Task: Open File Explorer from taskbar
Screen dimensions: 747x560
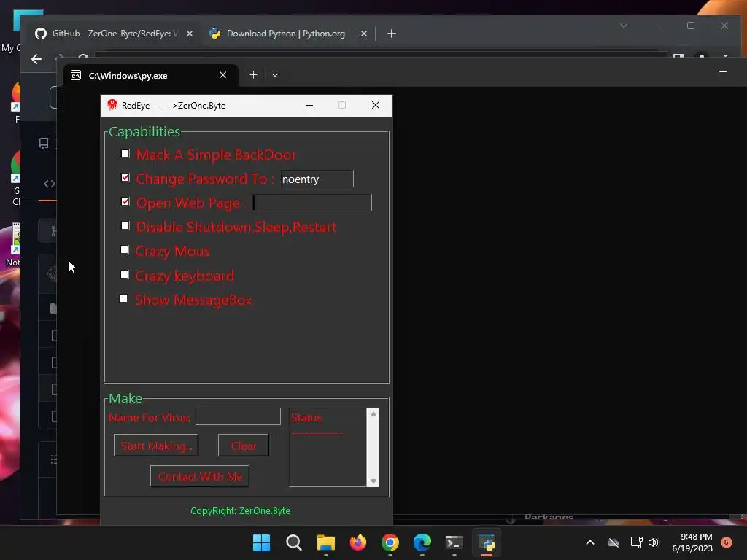Action: [326, 542]
